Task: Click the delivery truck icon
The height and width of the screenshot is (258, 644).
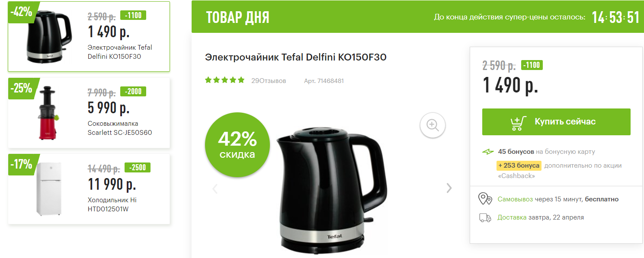Action: tap(485, 218)
